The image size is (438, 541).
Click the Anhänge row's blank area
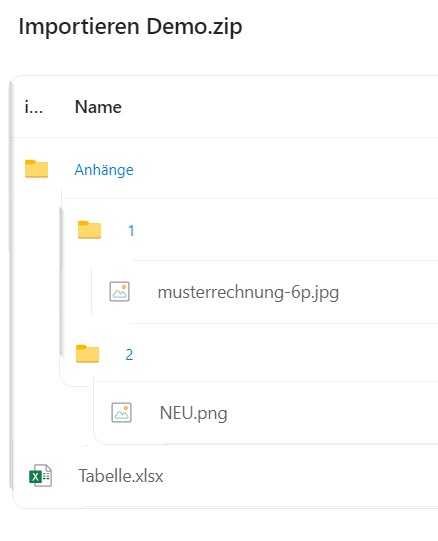(x=286, y=169)
